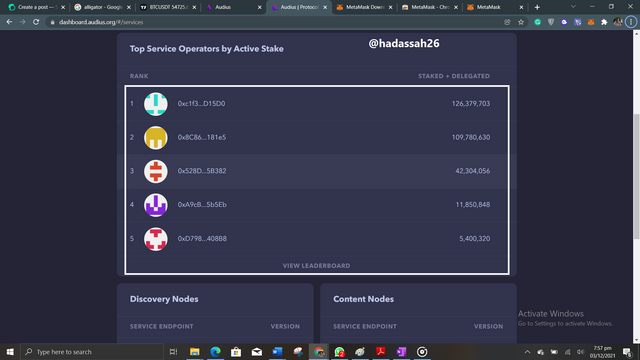The height and width of the screenshot is (360, 640).
Task: Click the Discovery Nodes heading
Action: click(164, 299)
